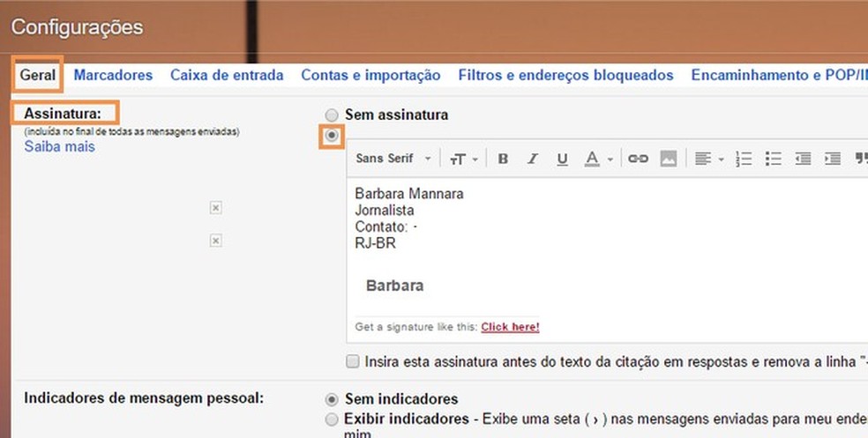Click the bold Barbara text in signature
The image size is (868, 438).
click(394, 286)
